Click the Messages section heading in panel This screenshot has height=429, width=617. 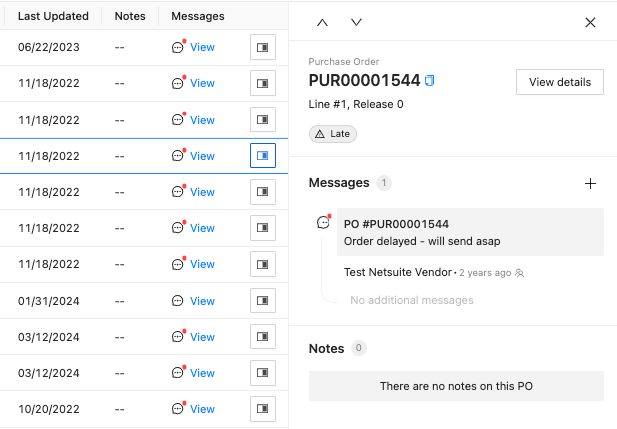pos(339,183)
